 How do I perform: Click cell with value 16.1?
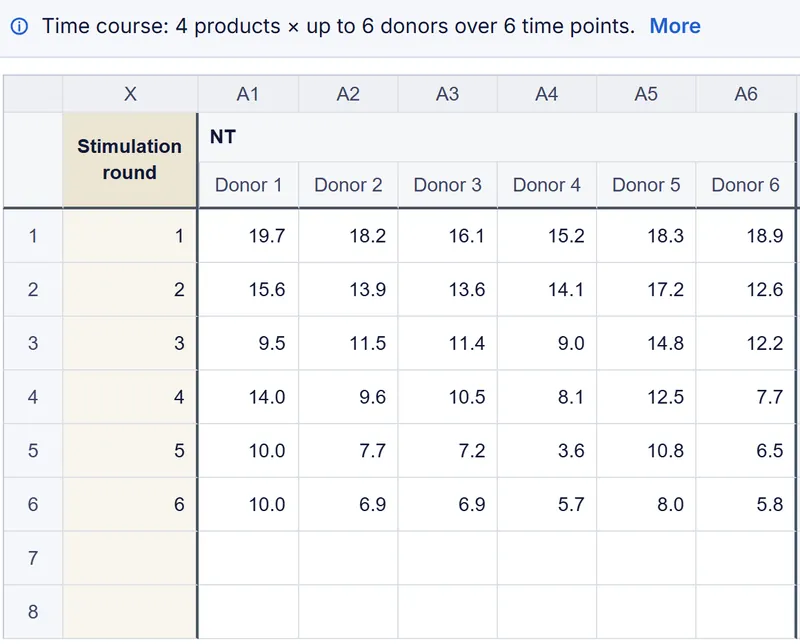(447, 236)
